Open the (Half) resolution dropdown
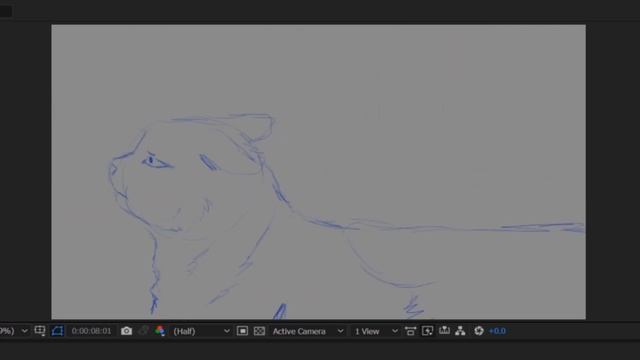 click(x=201, y=331)
